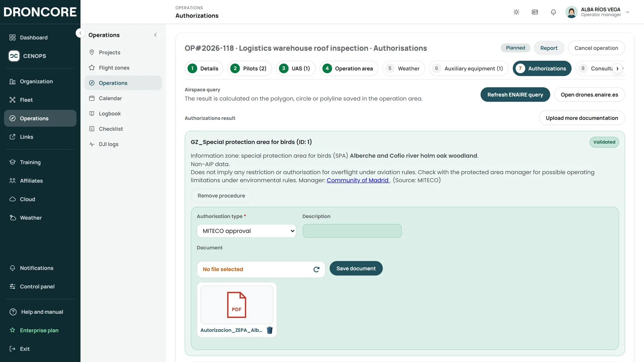Click the Description input field

[352, 231]
